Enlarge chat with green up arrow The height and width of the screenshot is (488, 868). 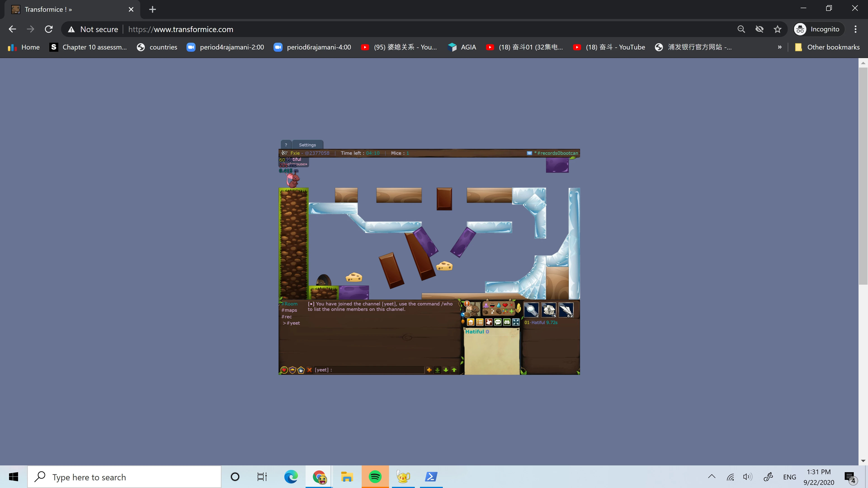click(454, 370)
